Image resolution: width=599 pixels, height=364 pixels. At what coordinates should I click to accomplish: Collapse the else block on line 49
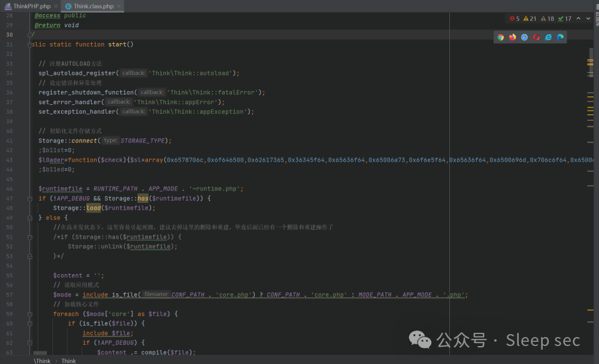coord(30,218)
